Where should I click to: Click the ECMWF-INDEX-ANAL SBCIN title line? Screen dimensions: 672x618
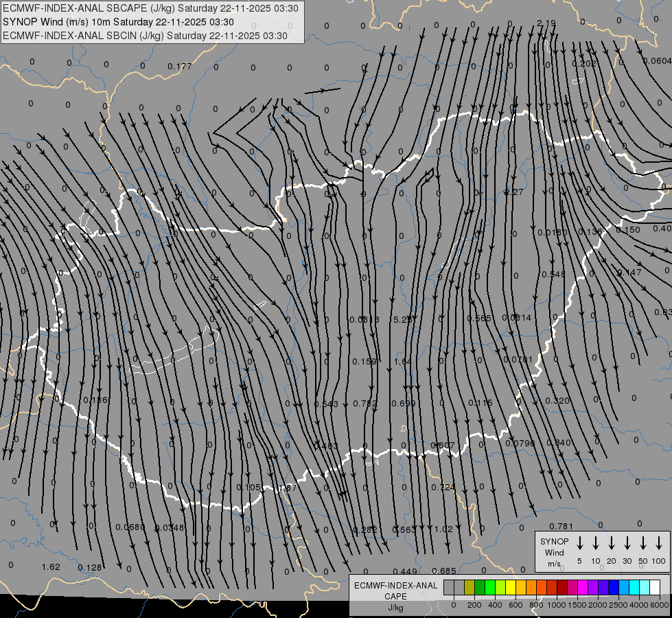pyautogui.click(x=145, y=35)
